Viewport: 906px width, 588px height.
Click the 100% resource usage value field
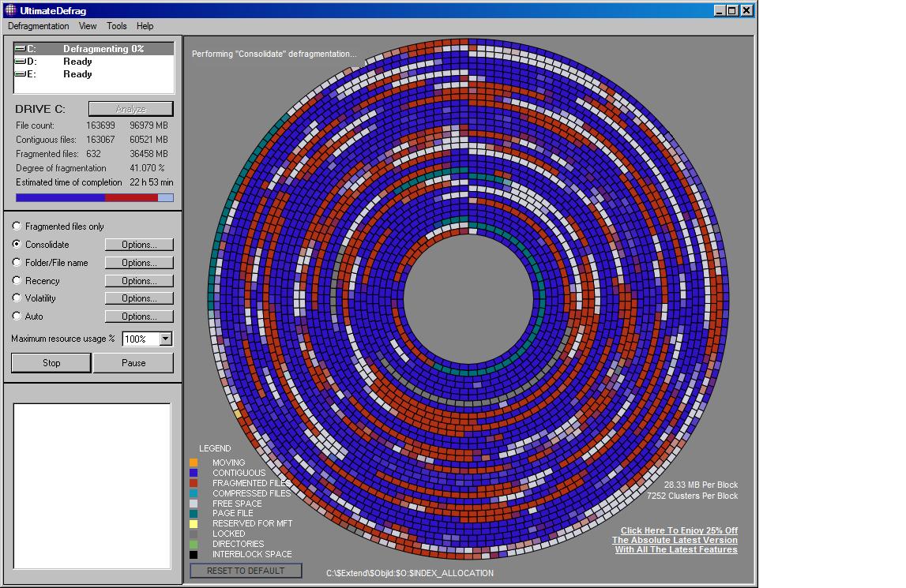[x=141, y=339]
